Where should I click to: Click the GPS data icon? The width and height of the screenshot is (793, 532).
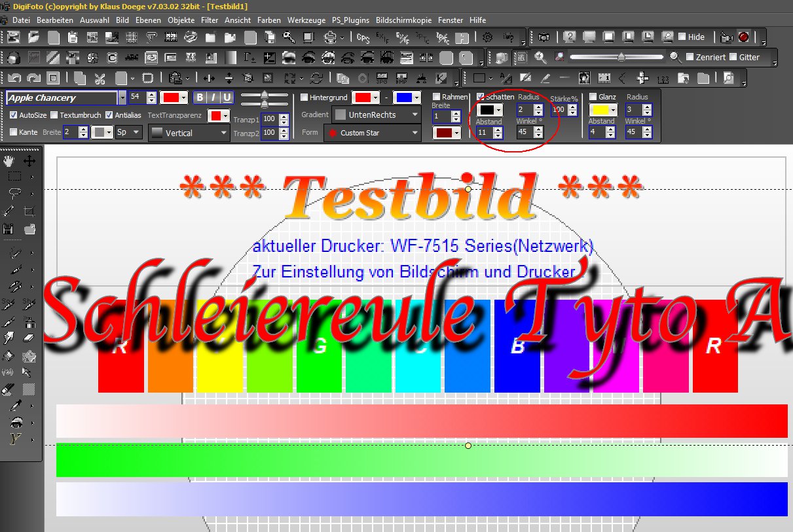pos(363,38)
